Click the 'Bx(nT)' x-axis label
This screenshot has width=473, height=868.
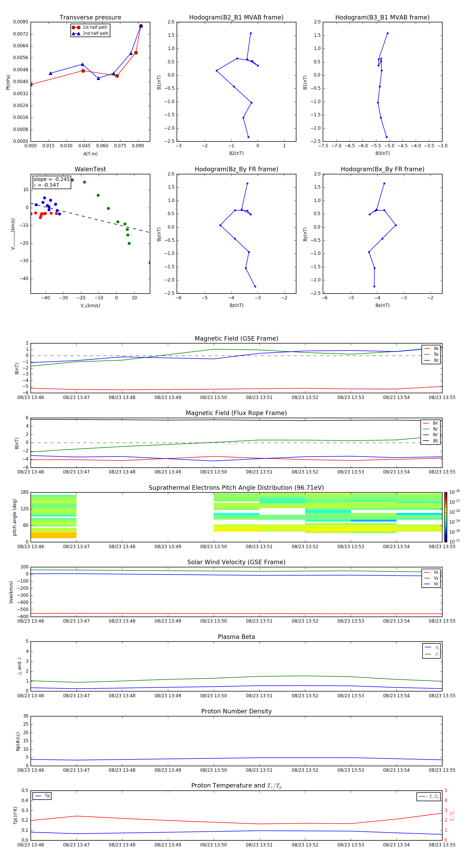382,305
